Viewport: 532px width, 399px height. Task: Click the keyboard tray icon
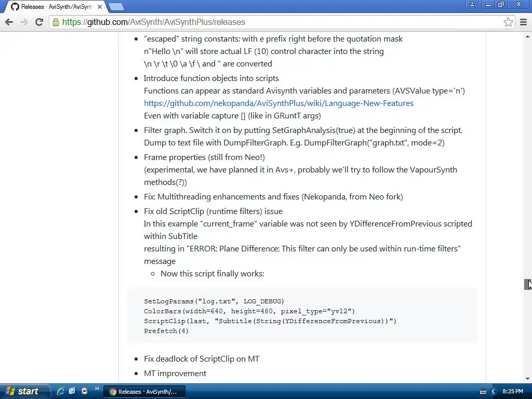483,392
